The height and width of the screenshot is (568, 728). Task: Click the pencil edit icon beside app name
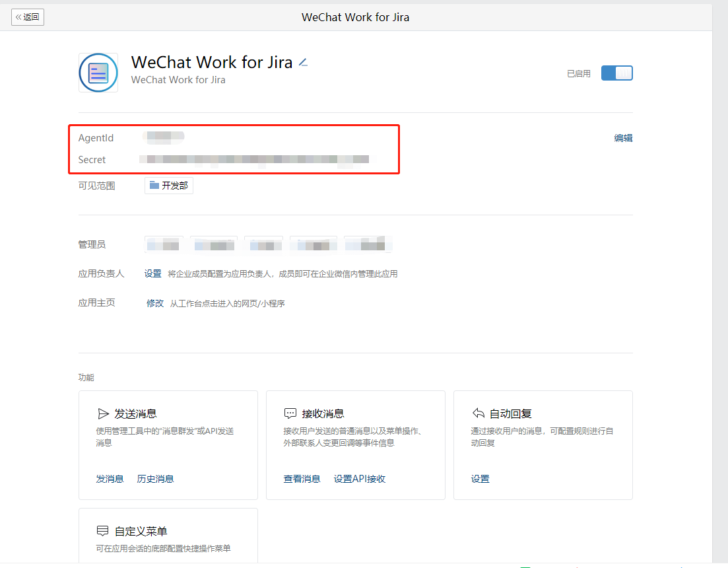point(303,63)
